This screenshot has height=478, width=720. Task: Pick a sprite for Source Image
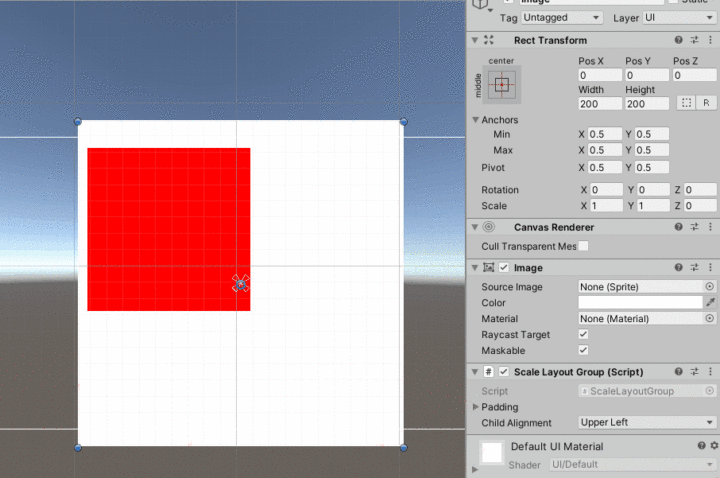click(x=709, y=287)
